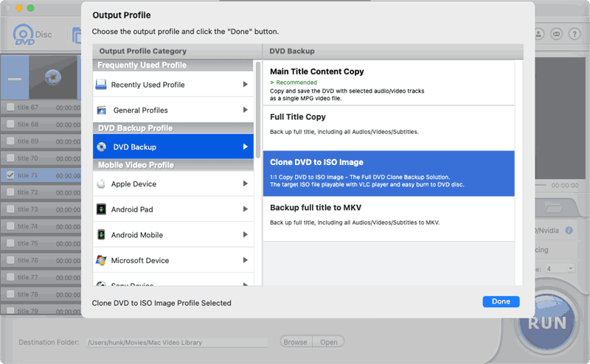Click the title 79 row
The image size is (590, 364).
pos(41,311)
